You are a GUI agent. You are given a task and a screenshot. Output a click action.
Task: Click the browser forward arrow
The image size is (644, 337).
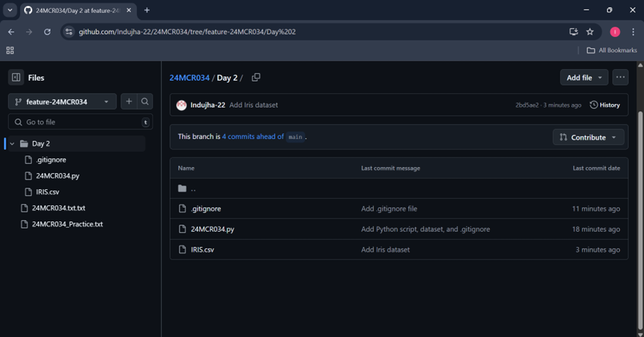tap(29, 32)
